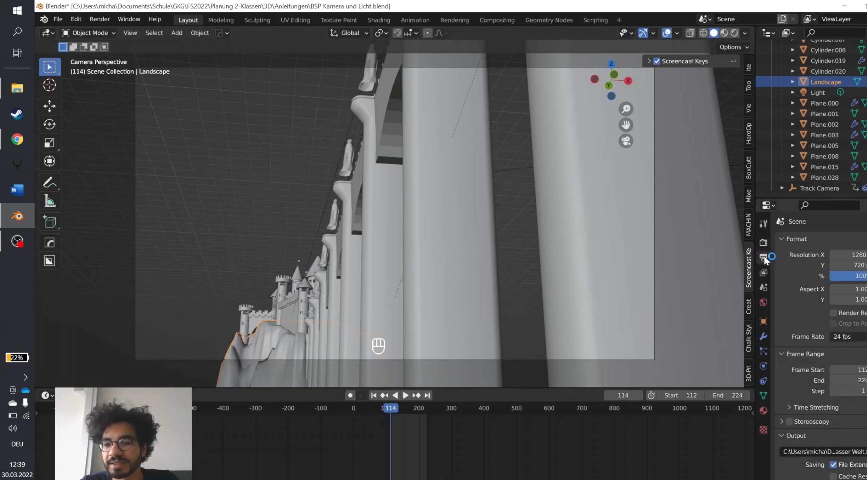
Task: Enable the Stereoscopy checkbox
Action: pos(789,421)
